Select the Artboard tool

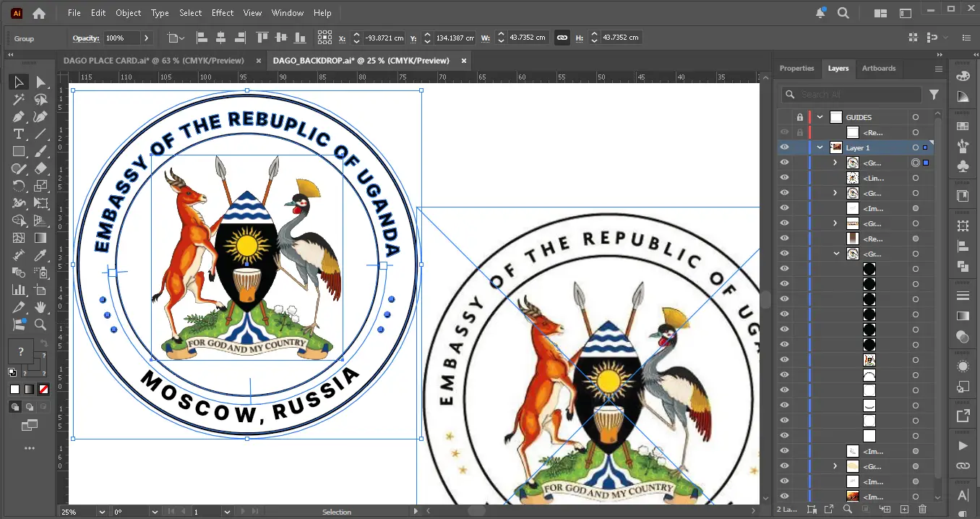click(41, 291)
